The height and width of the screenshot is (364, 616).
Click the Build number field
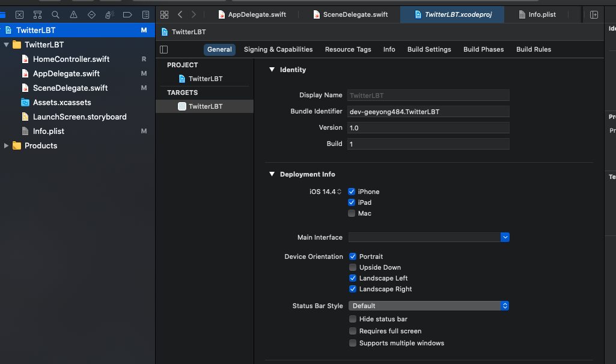point(428,144)
